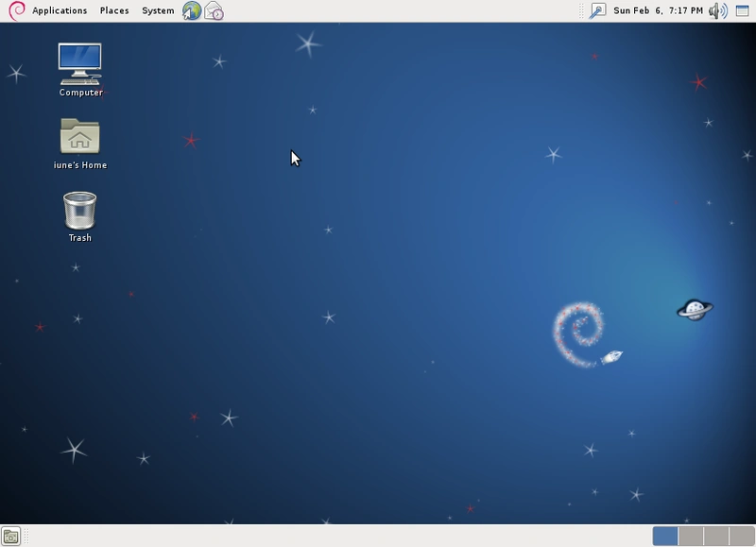Switch to the third workspace

(x=716, y=536)
